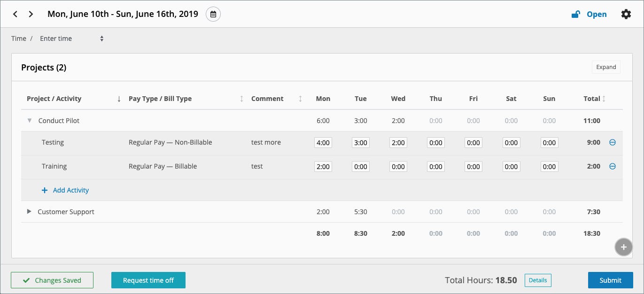Click the floating plus button below the grid

pos(623,247)
